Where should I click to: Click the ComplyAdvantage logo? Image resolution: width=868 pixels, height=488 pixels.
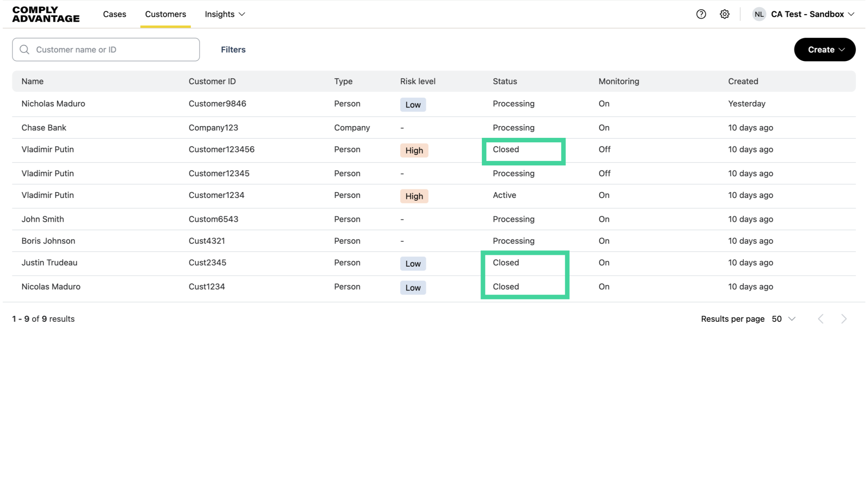coord(45,14)
